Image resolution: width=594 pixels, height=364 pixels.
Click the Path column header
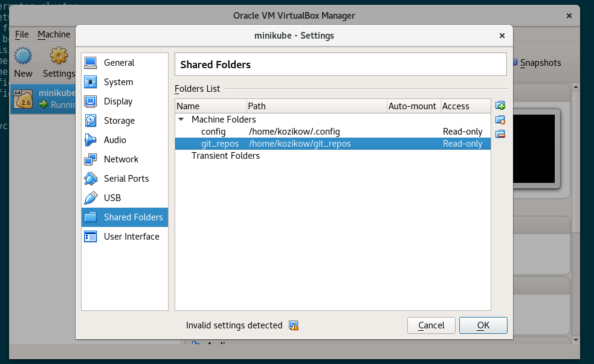tap(317, 106)
